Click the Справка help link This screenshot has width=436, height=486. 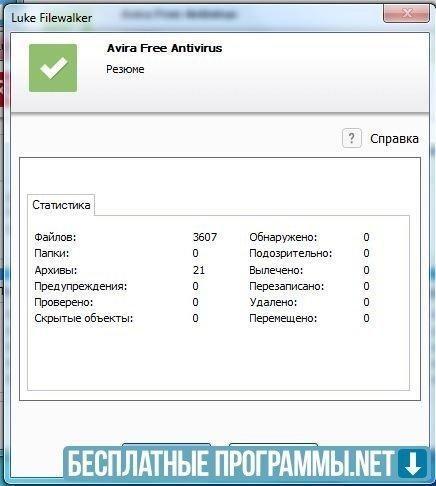(x=394, y=139)
